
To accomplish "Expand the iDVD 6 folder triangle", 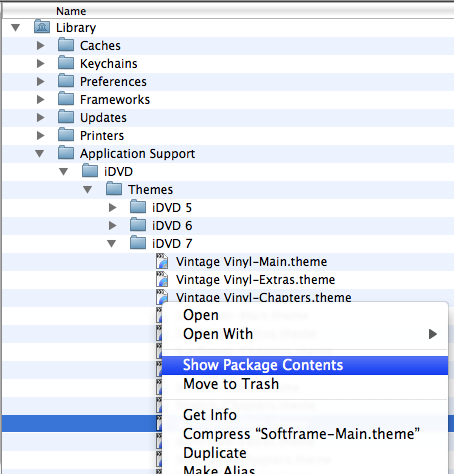I will 112,225.
